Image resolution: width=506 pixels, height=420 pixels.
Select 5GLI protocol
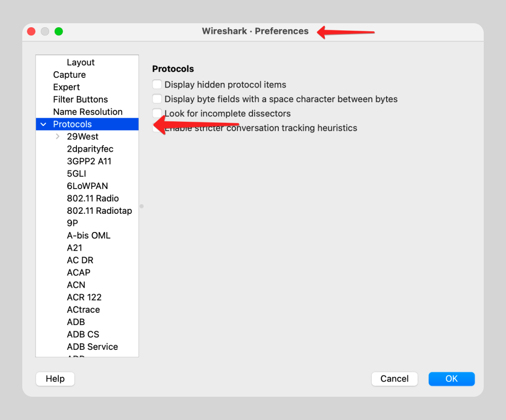coord(76,173)
